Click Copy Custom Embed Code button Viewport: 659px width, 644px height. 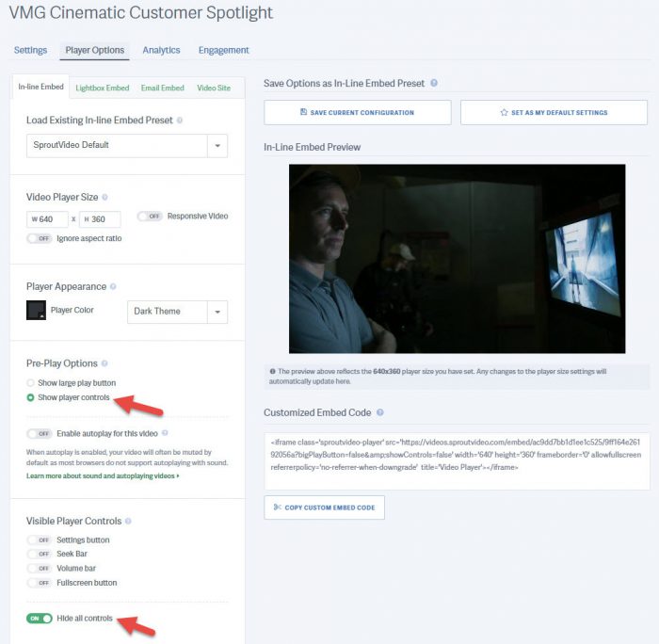tap(324, 507)
